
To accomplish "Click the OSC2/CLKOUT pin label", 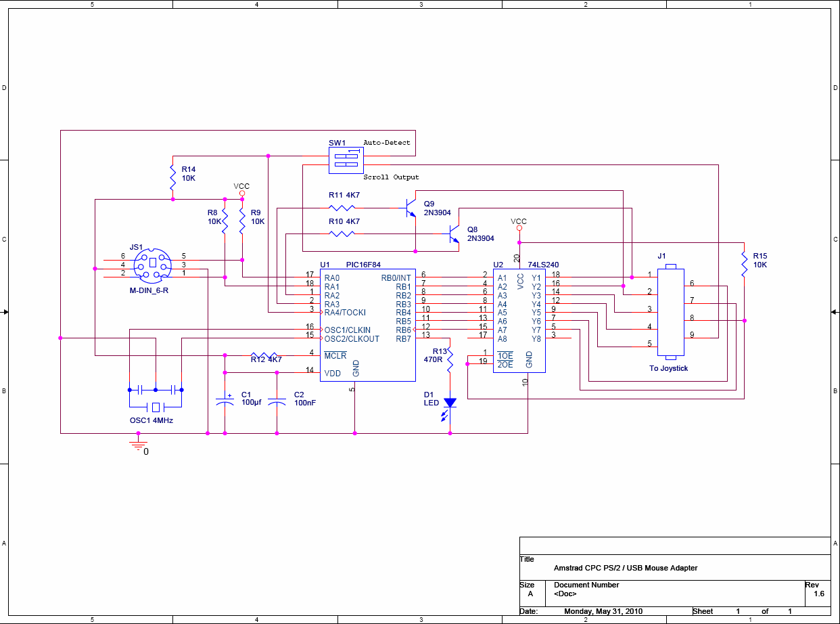I will [352, 339].
